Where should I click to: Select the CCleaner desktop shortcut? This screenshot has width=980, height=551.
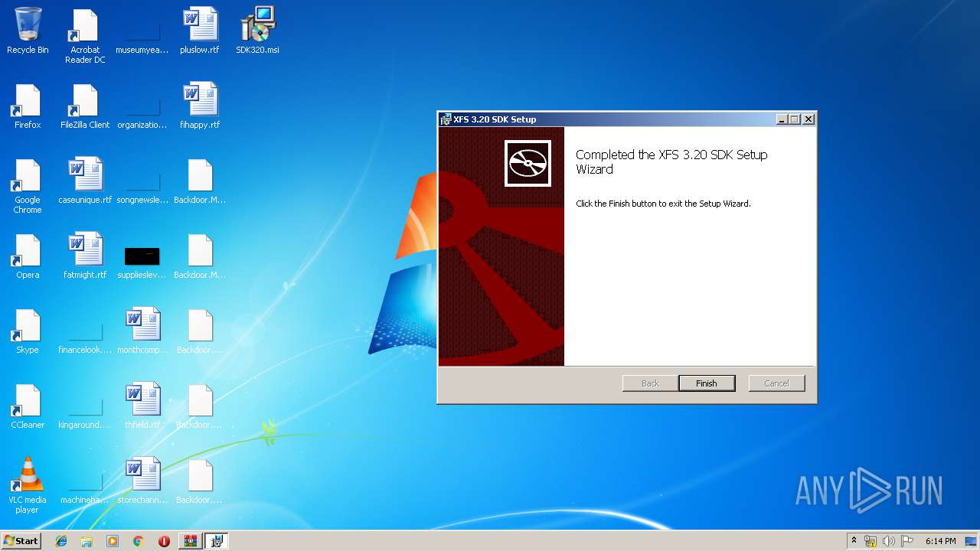click(x=28, y=406)
